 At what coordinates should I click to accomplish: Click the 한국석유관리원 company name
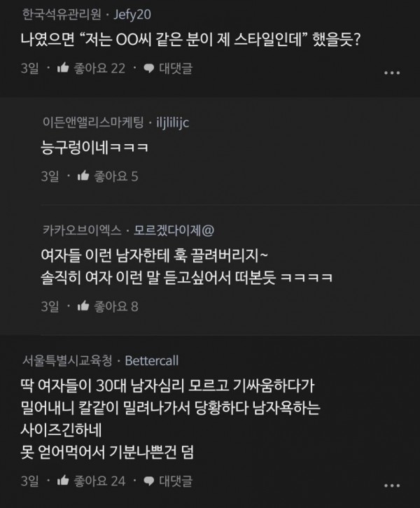(x=62, y=15)
